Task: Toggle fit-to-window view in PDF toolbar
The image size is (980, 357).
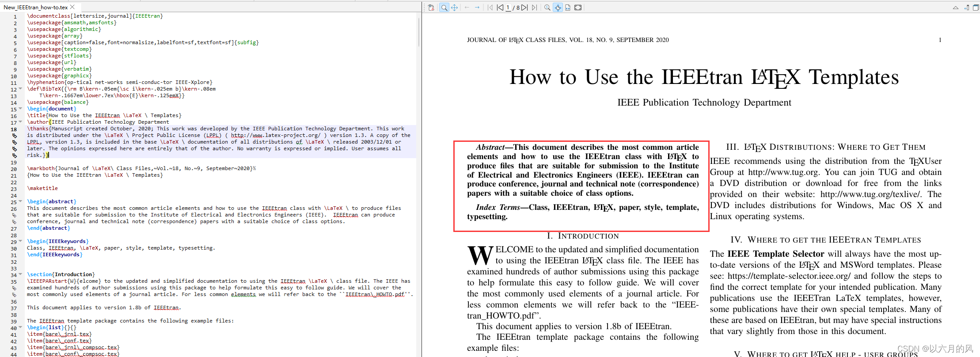Action: point(558,8)
